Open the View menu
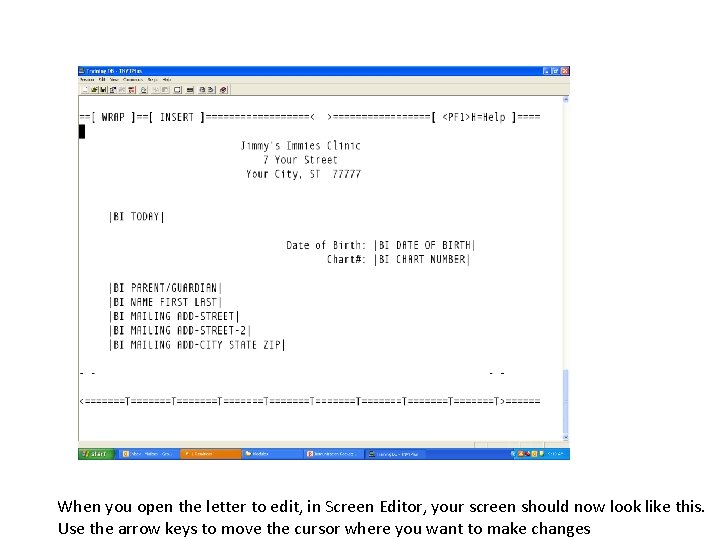720x540 pixels. tap(114, 79)
